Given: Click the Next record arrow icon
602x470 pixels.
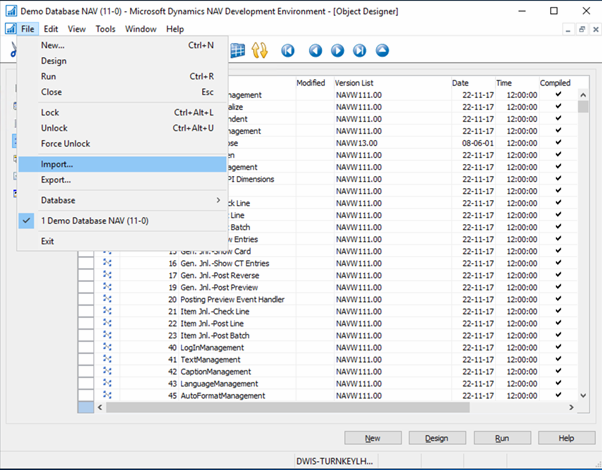Looking at the screenshot, I should pos(337,49).
